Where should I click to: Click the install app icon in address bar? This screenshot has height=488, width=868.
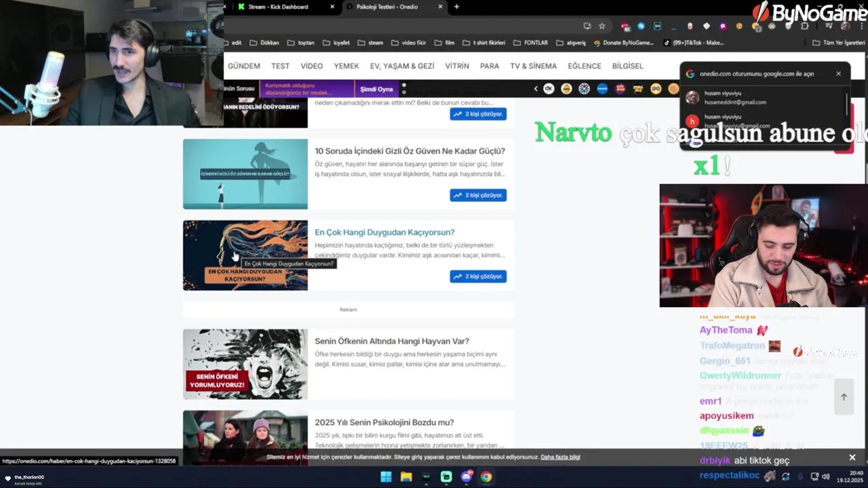[x=587, y=26]
